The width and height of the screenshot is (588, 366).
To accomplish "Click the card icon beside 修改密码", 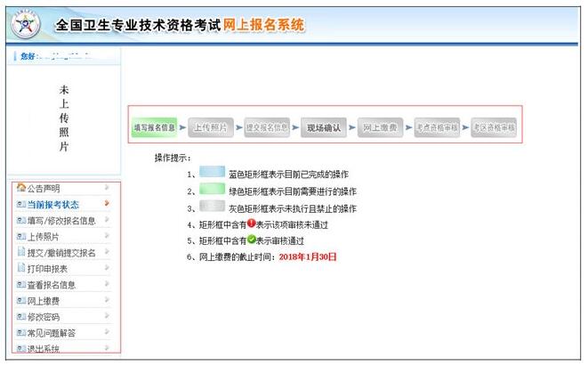I will [21, 317].
